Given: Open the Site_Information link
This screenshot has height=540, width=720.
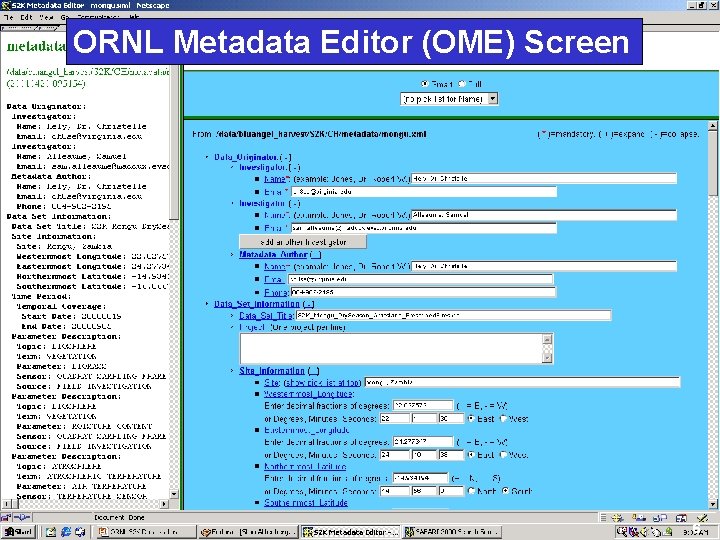Looking at the screenshot, I should [272, 371].
